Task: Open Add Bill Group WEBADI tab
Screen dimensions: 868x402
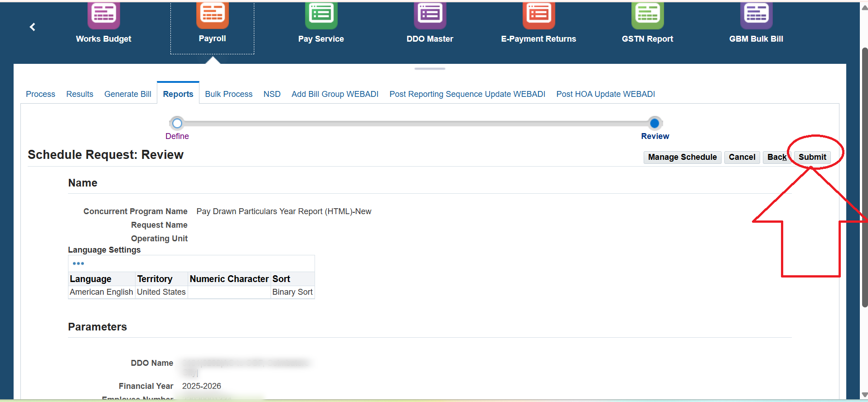Action: [335, 94]
